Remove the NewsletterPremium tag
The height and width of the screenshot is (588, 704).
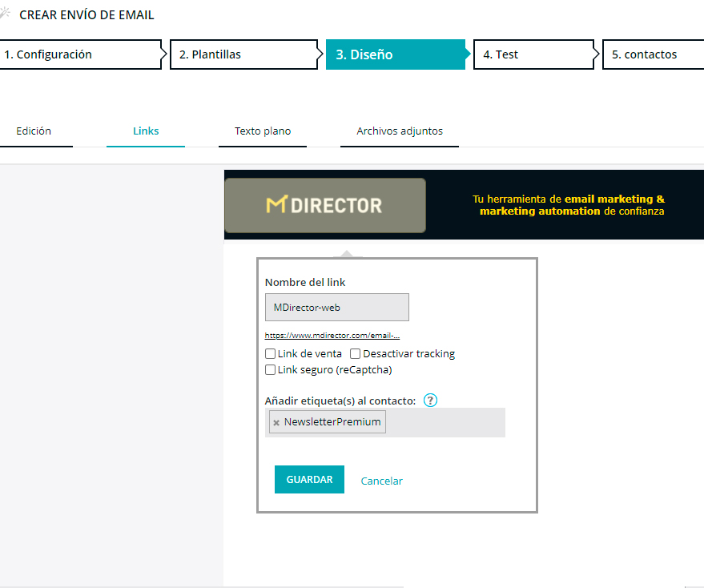(x=276, y=423)
